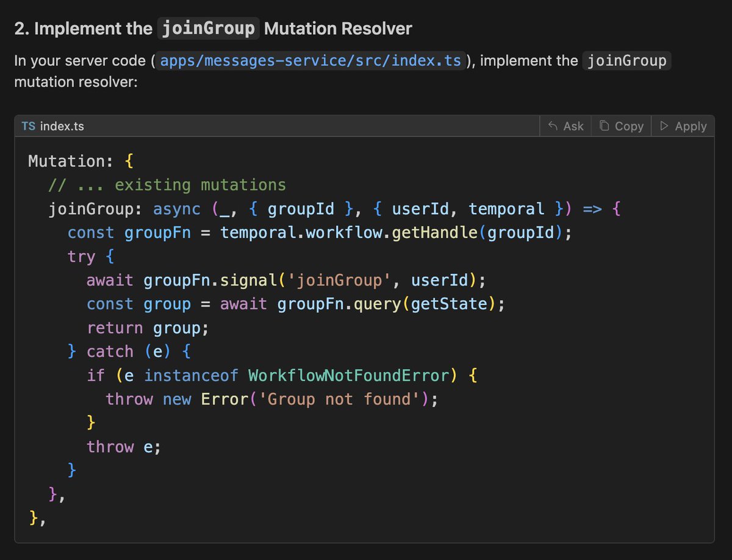Click the TS file type icon
732x560 pixels.
click(x=29, y=126)
